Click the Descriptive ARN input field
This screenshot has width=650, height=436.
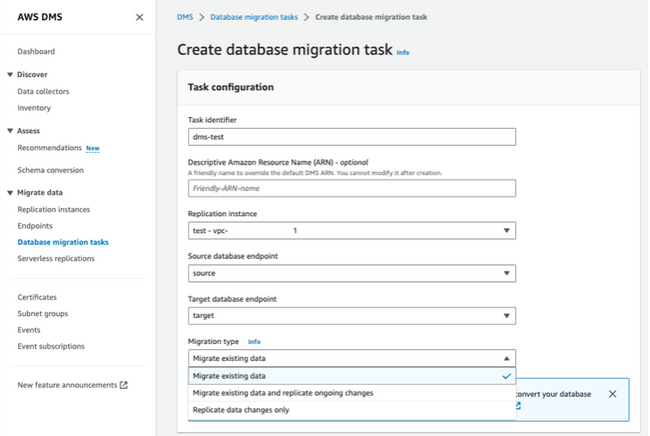pos(352,188)
